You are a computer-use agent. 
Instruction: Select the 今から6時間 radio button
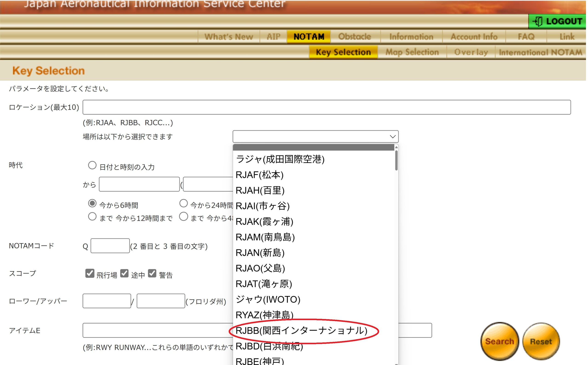92,203
